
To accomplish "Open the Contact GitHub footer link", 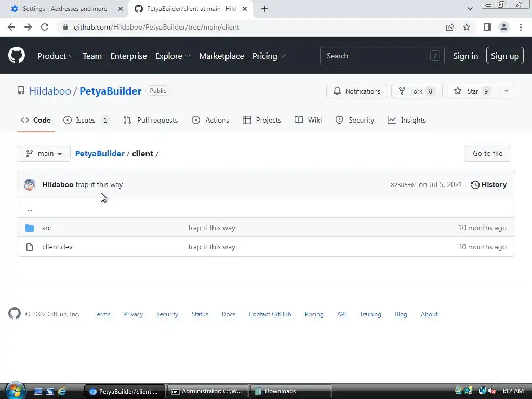I will [x=270, y=314].
